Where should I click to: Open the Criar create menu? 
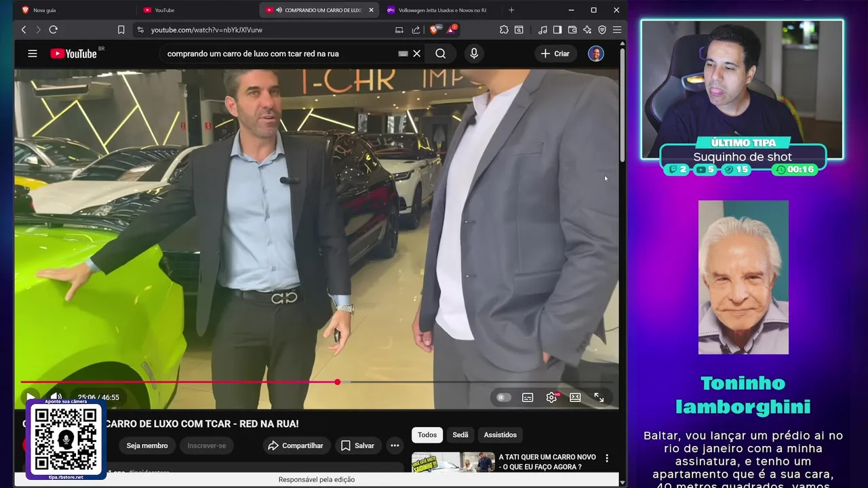(x=555, y=54)
